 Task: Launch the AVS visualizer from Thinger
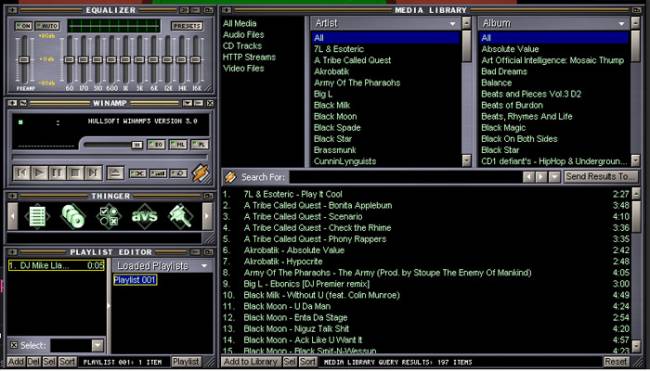coord(144,216)
